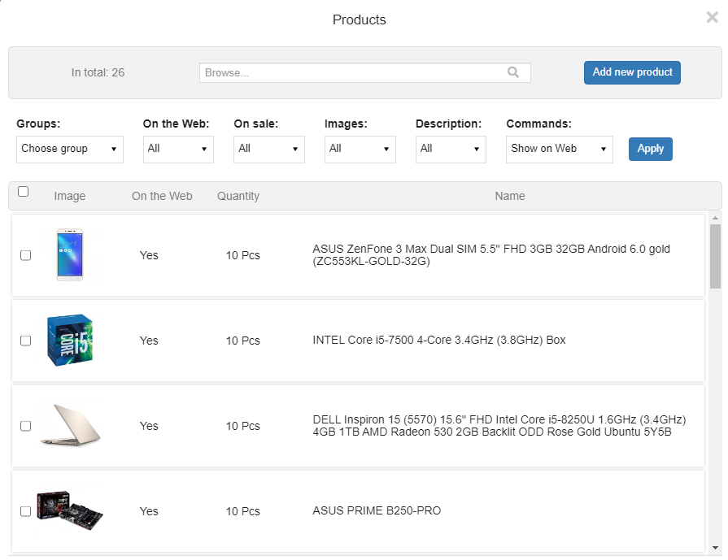This screenshot has height=560, width=728.
Task: Click the ASUS ZenFone phone thumbnail
Action: (70, 254)
